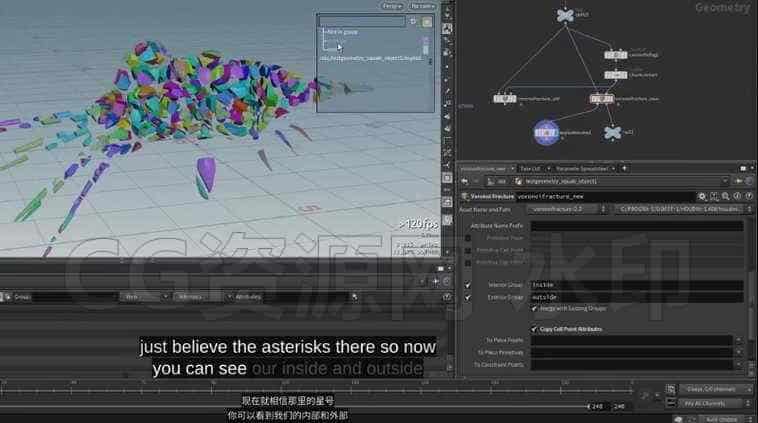This screenshot has width=758, height=423.
Task: Click the null node below voronoifracture_new
Action: [612, 132]
